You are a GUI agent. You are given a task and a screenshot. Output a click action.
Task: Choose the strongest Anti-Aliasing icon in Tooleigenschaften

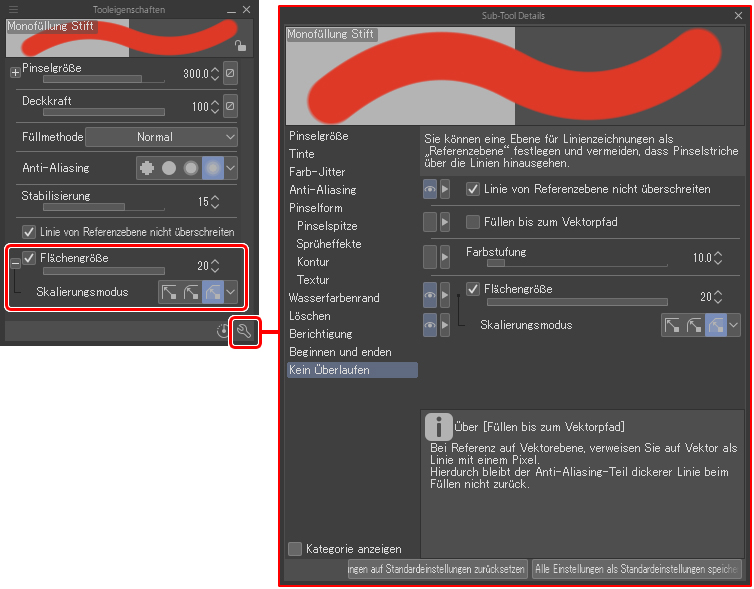click(212, 168)
